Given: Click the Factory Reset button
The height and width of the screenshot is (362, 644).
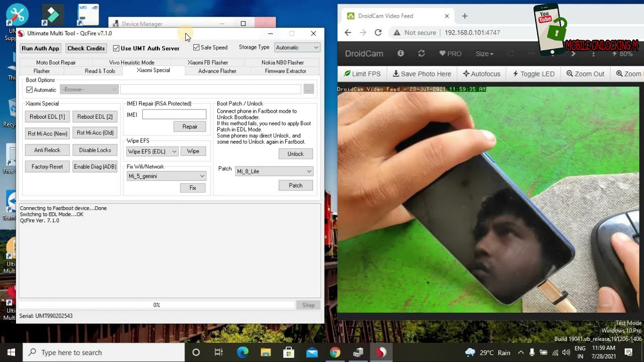Looking at the screenshot, I should [47, 167].
